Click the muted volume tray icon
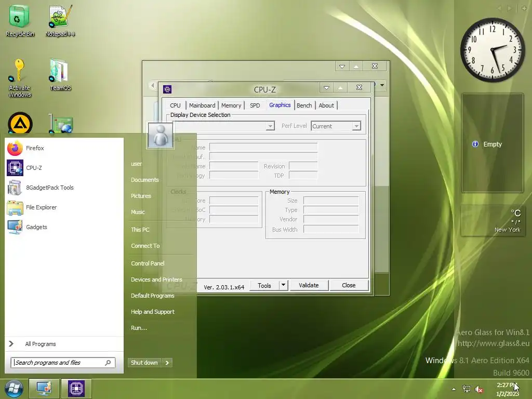The width and height of the screenshot is (532, 399). (478, 389)
